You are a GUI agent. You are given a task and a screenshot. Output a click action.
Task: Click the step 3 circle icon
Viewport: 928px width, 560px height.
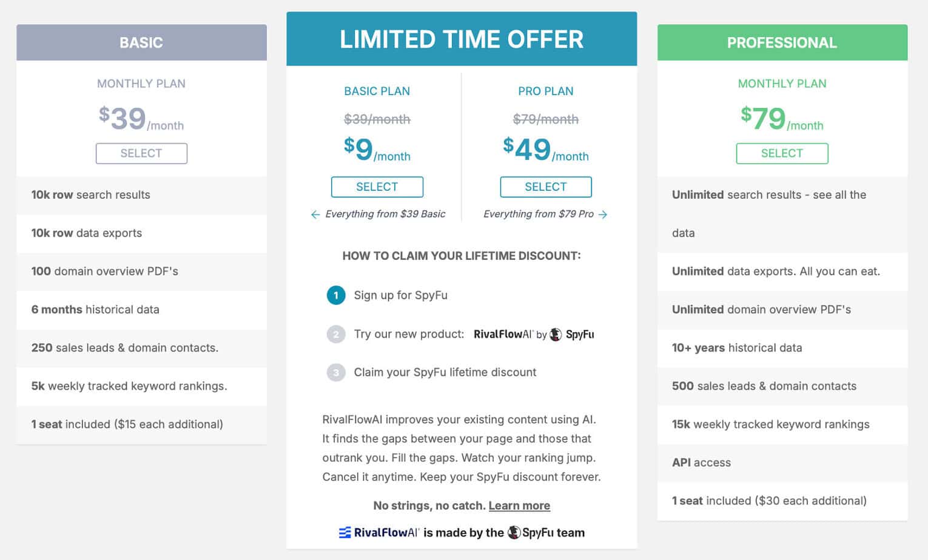pyautogui.click(x=336, y=372)
